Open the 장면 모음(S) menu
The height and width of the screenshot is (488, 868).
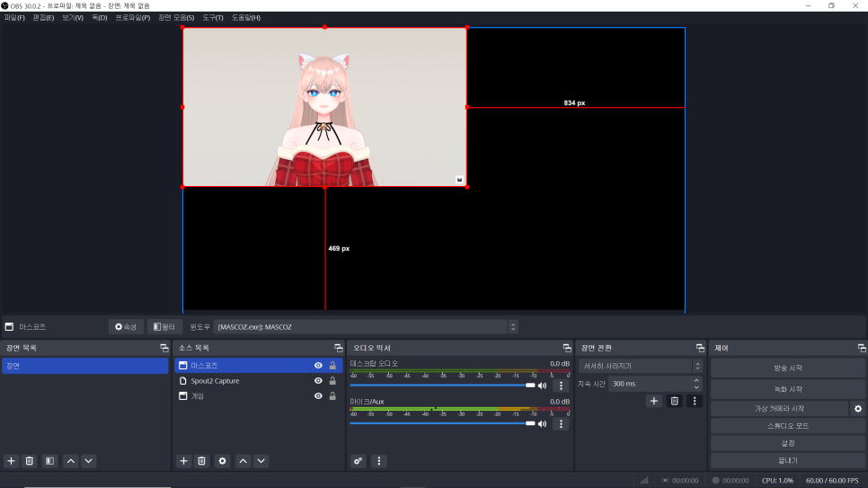(x=176, y=18)
